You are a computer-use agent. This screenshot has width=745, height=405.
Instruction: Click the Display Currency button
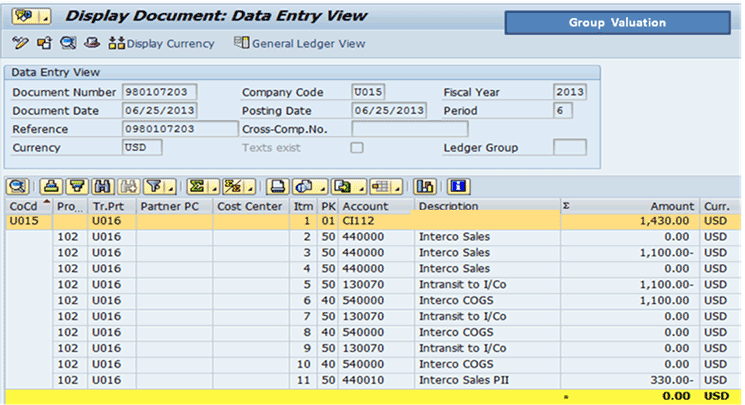point(160,43)
